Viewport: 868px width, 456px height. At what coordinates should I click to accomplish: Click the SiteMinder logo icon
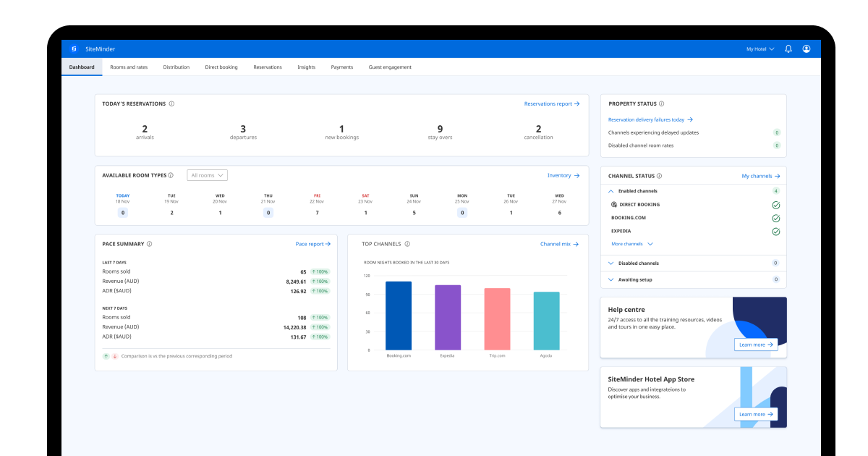[x=74, y=48]
